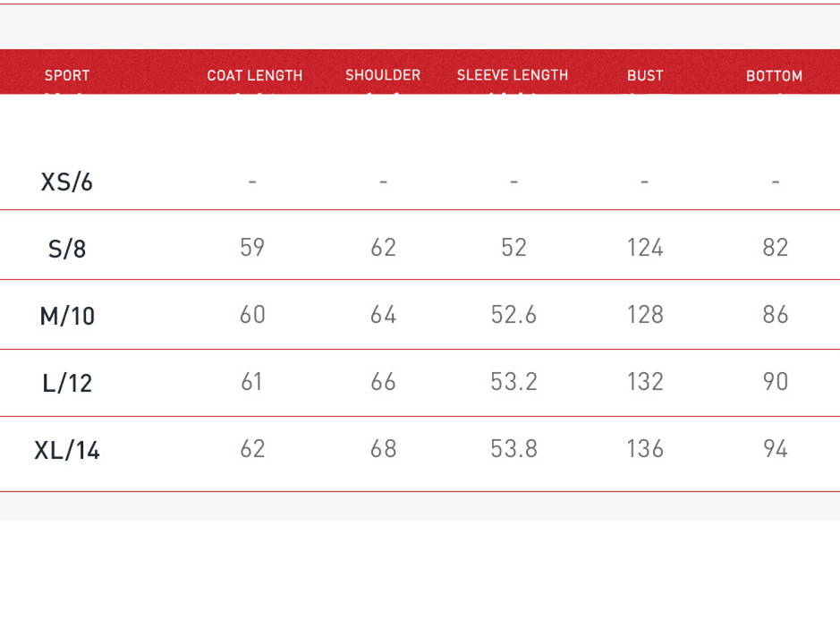Select the BUST column header
The image size is (840, 619).
(645, 76)
